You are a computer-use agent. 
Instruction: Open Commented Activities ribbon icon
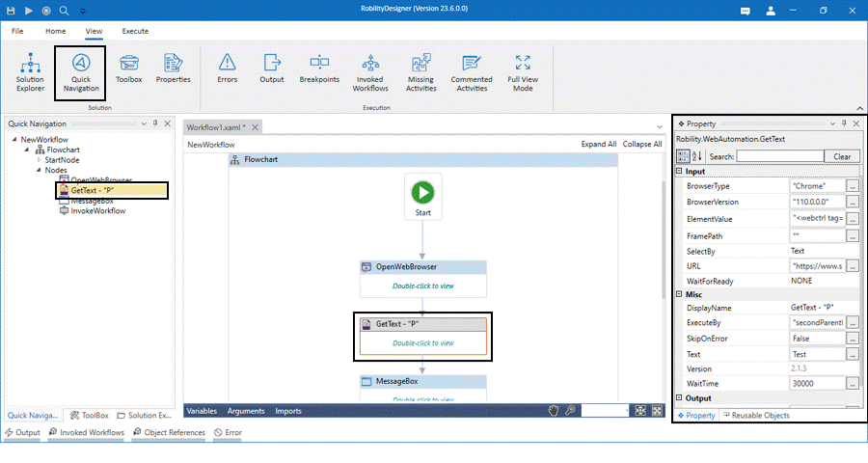pyautogui.click(x=472, y=72)
